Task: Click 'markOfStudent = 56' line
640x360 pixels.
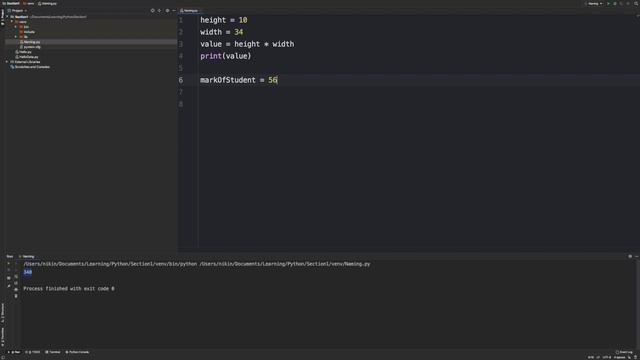Action: point(239,80)
